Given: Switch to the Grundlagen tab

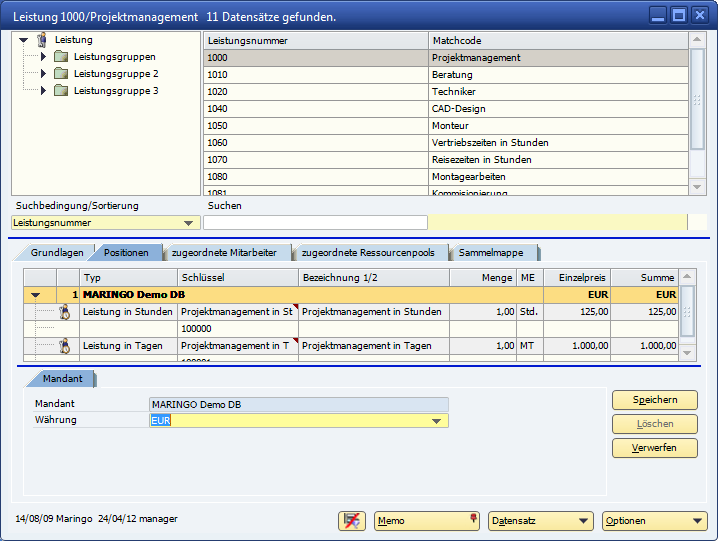Looking at the screenshot, I should [x=56, y=253].
